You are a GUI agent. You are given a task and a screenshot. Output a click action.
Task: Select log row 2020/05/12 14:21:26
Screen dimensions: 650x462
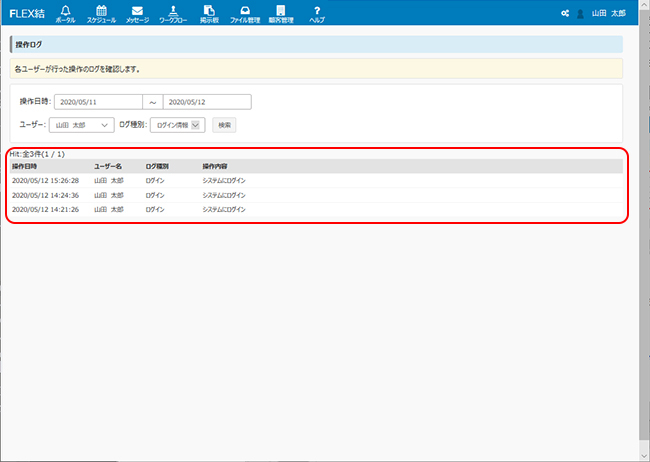(x=316, y=209)
